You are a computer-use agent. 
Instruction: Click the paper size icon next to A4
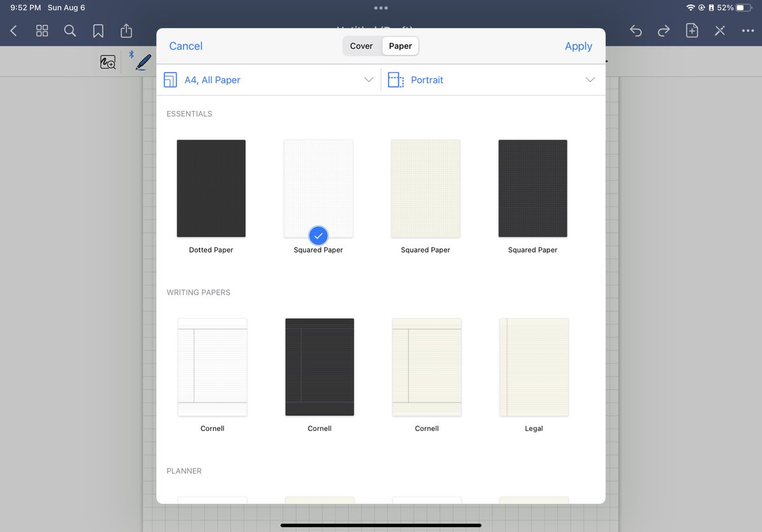(x=170, y=80)
